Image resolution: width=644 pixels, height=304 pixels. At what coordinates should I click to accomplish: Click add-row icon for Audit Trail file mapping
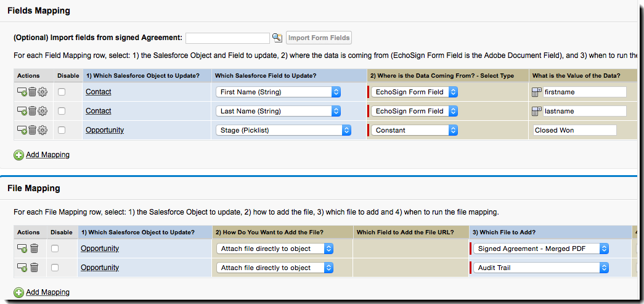tap(22, 268)
